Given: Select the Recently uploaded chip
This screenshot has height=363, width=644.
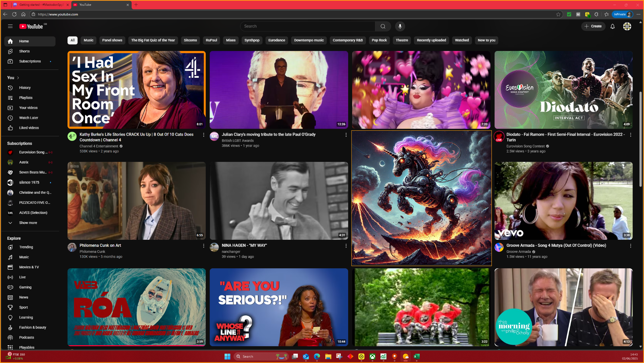Looking at the screenshot, I should (431, 40).
